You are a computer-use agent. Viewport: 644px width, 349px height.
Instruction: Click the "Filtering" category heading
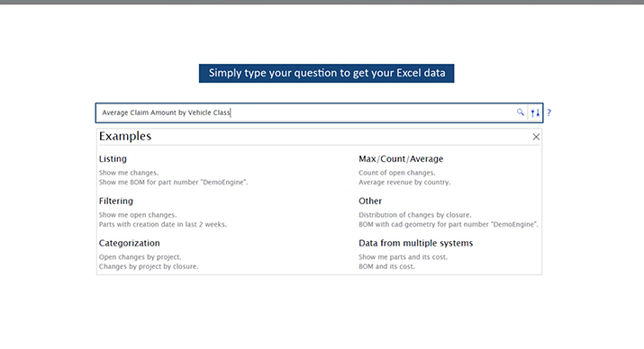[116, 201]
